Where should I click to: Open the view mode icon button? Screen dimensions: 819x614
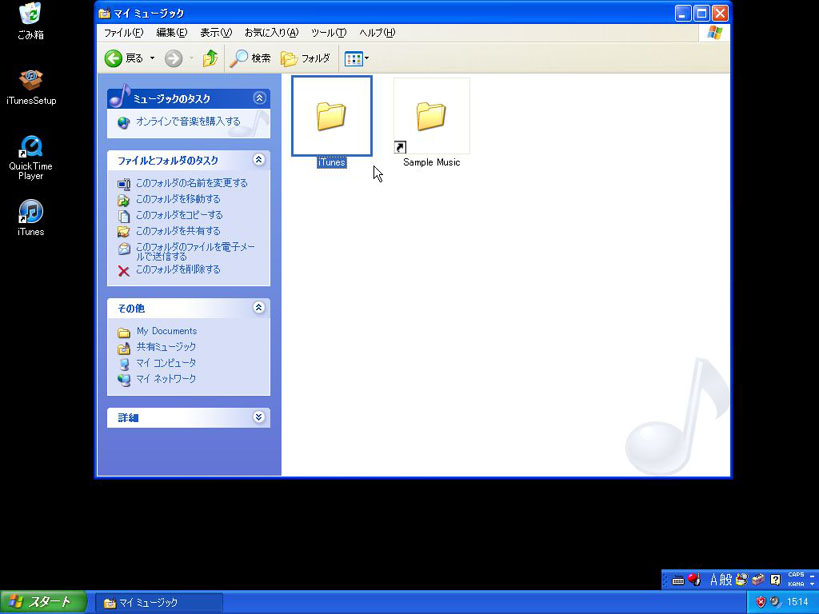354,58
